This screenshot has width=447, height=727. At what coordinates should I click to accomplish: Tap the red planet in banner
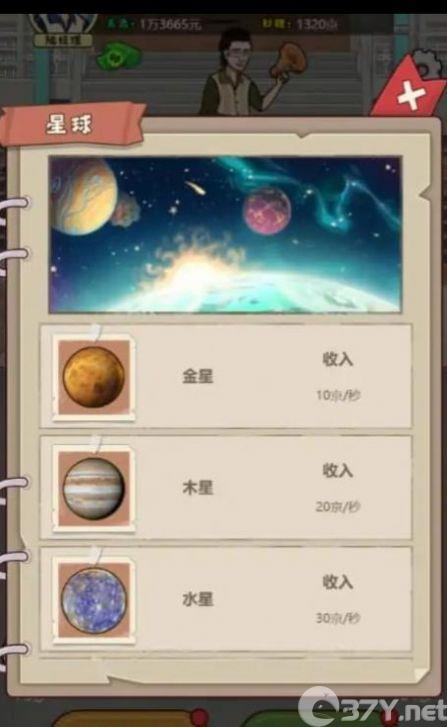[x=268, y=210]
